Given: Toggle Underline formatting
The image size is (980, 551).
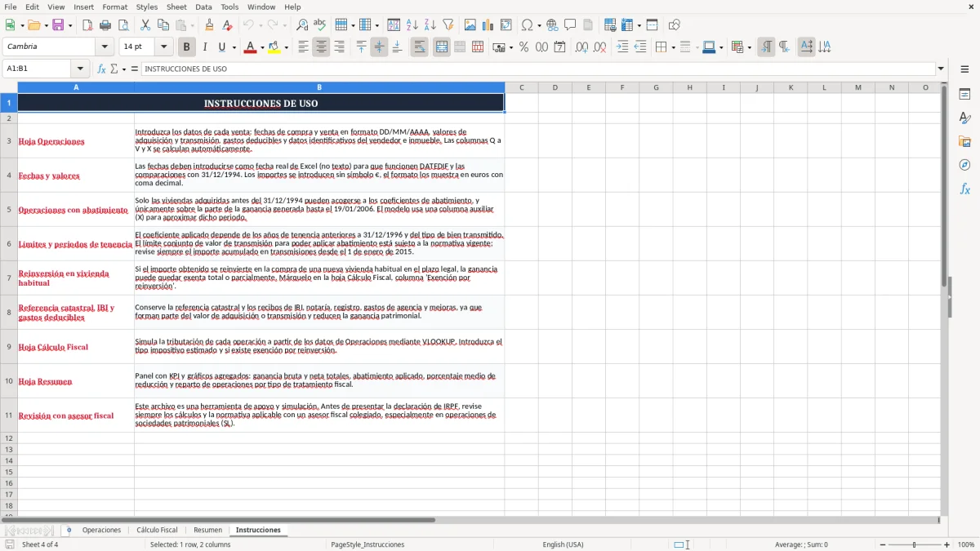Looking at the screenshot, I should [x=221, y=47].
